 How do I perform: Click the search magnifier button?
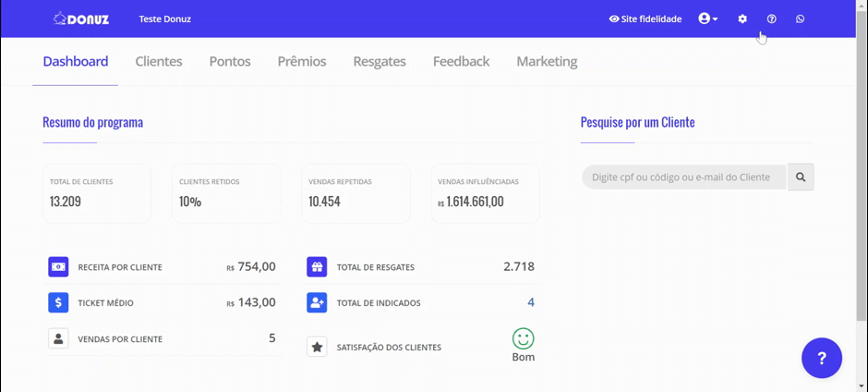pyautogui.click(x=801, y=177)
